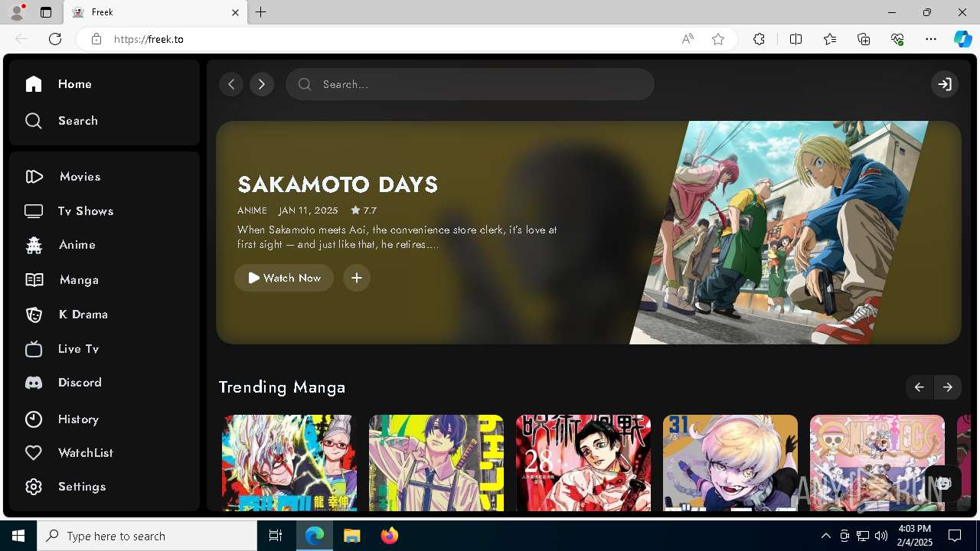Click the Search magnifier icon in sidebar
The image size is (980, 551).
coord(34,121)
